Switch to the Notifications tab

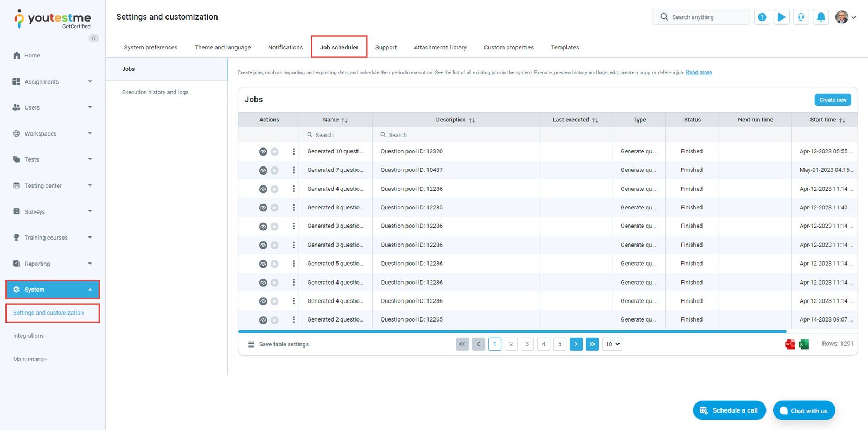click(x=285, y=47)
